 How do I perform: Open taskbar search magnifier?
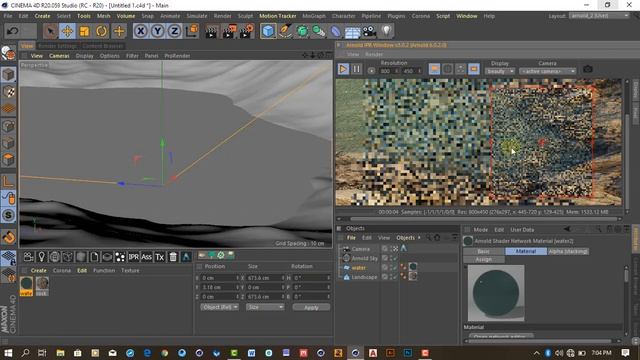pos(25,353)
